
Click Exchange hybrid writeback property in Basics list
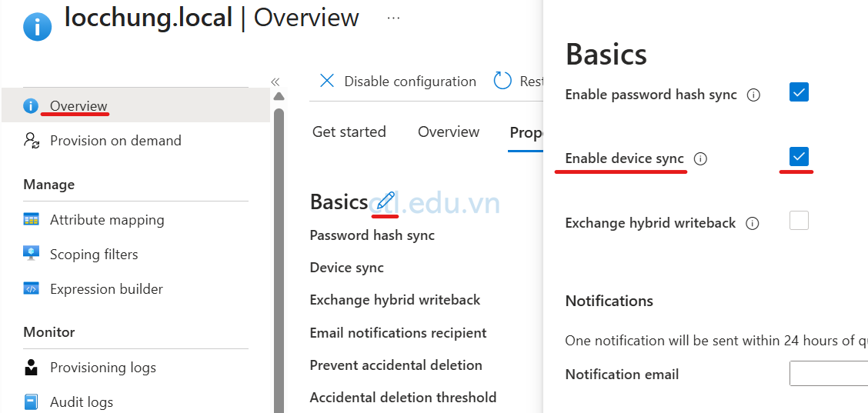click(395, 300)
